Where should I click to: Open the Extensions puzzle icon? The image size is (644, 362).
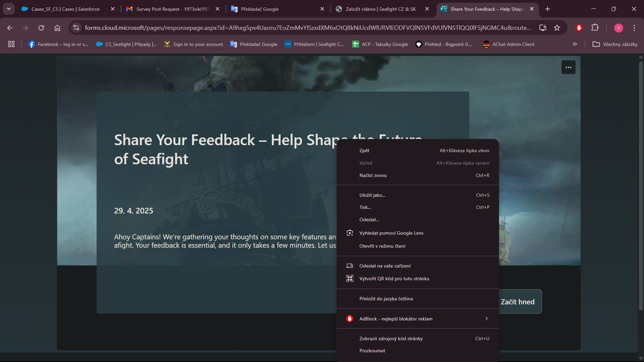(595, 28)
